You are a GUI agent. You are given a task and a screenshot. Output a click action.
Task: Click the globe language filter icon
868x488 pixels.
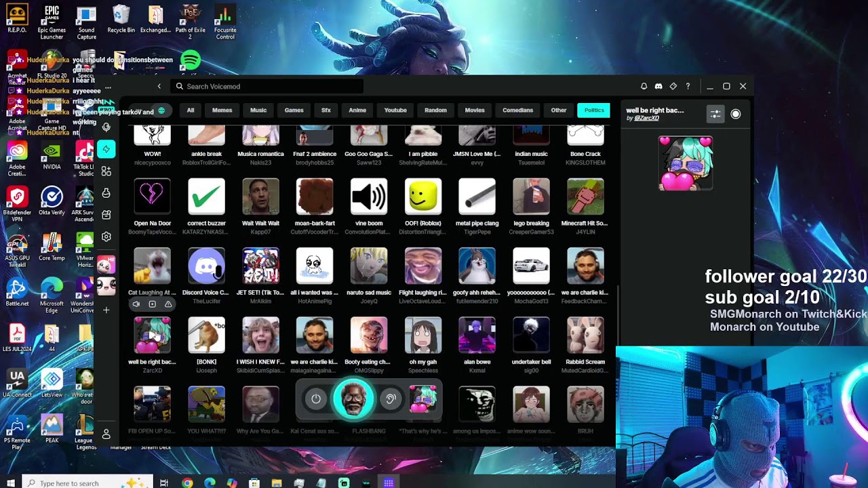(x=161, y=110)
